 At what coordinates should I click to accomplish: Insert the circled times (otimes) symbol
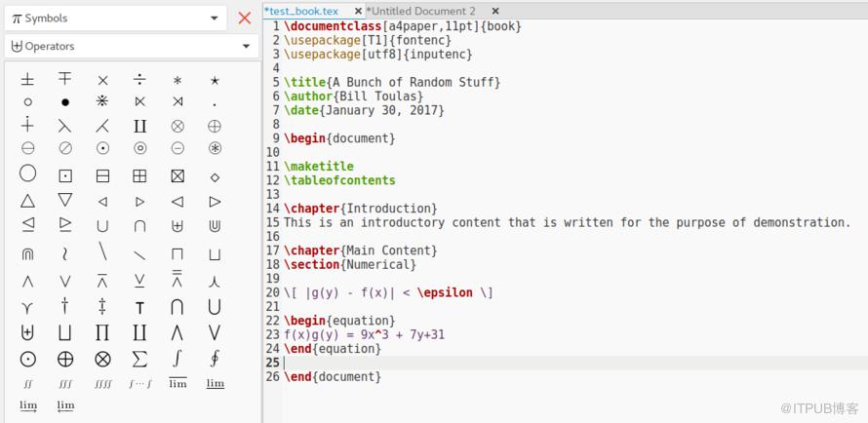click(178, 126)
